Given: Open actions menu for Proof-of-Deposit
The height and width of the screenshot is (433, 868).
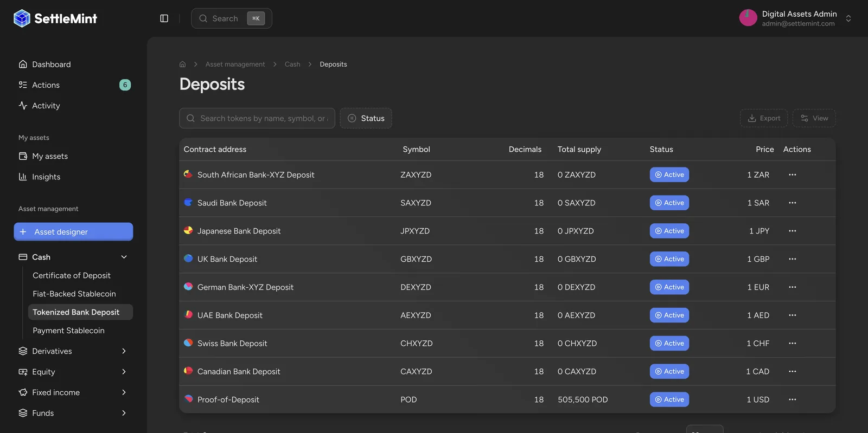Looking at the screenshot, I should (x=793, y=399).
